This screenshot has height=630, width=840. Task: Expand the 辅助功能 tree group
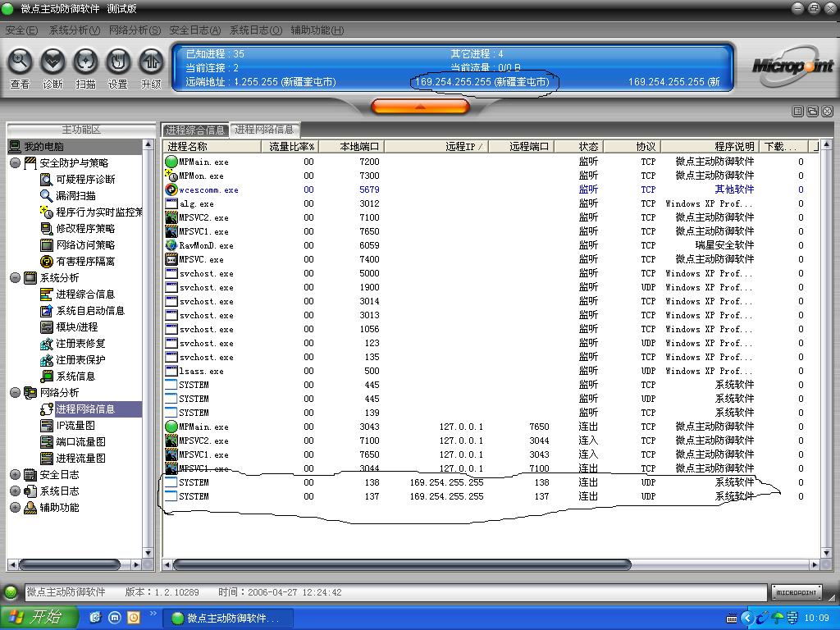coord(15,507)
